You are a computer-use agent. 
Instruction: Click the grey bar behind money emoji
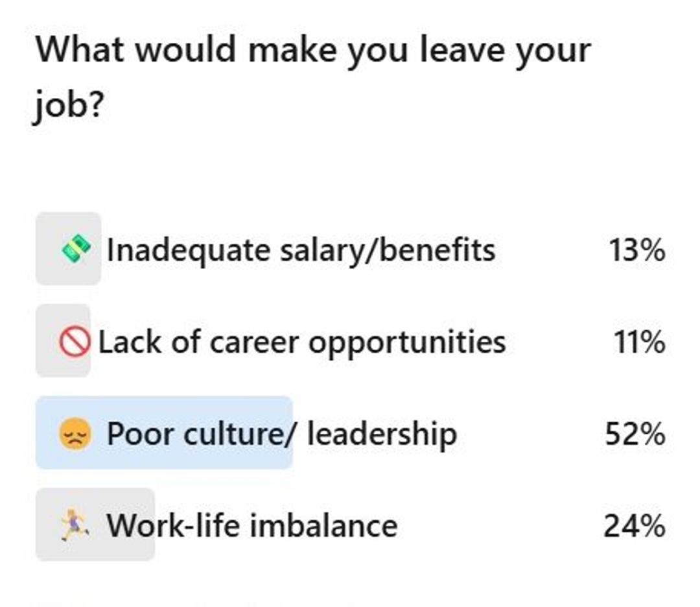coord(68,249)
